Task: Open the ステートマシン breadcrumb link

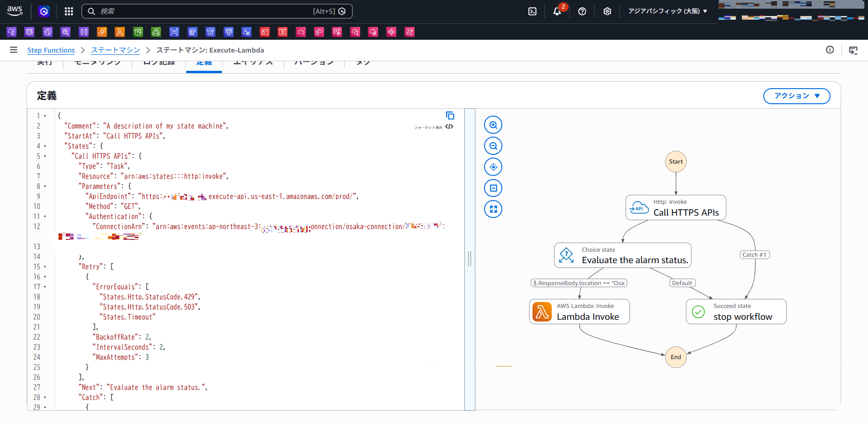Action: [115, 50]
